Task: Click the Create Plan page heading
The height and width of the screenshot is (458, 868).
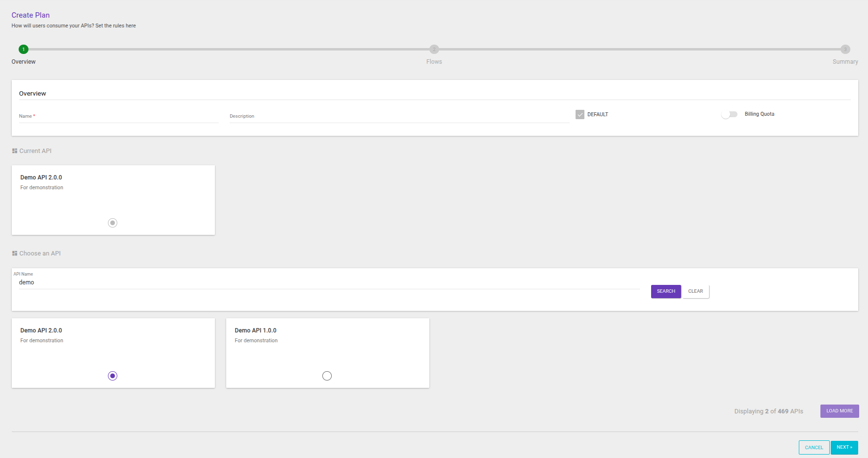Action: pos(30,15)
